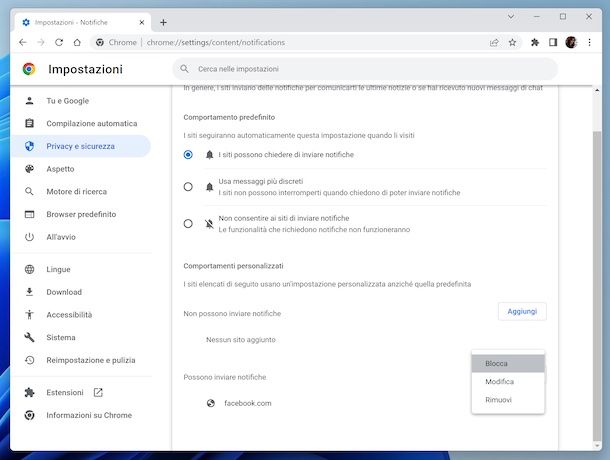
Task: Reload the page with the refresh icon
Action: [59, 42]
